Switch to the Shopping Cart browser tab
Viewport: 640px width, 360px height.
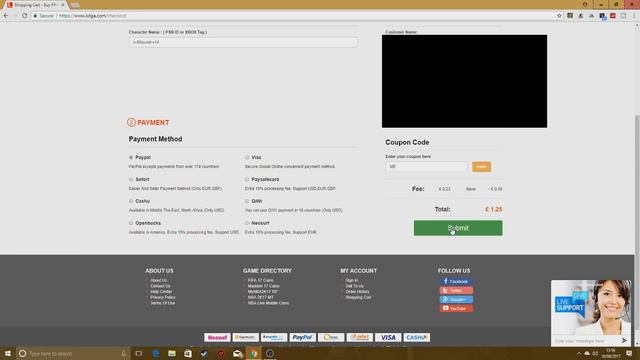pyautogui.click(x=36, y=5)
